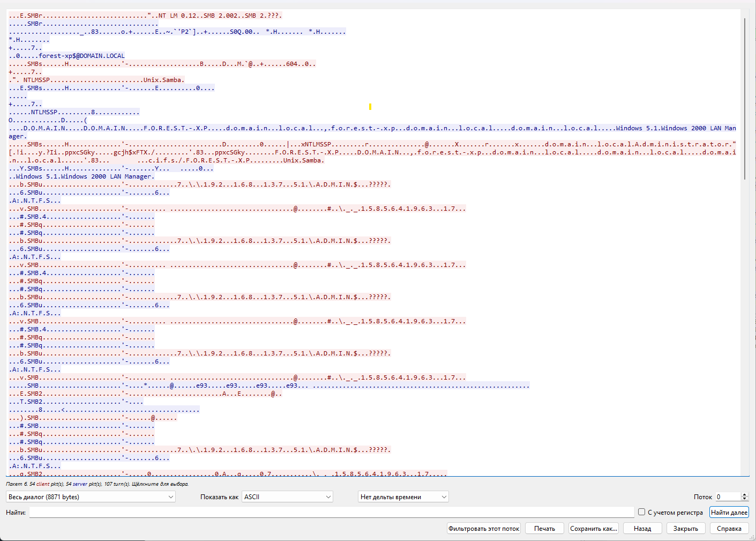The height and width of the screenshot is (541, 756).
Task: Select the red line with 'B.....D...M.`@..+......604..0..'
Action: (162, 64)
